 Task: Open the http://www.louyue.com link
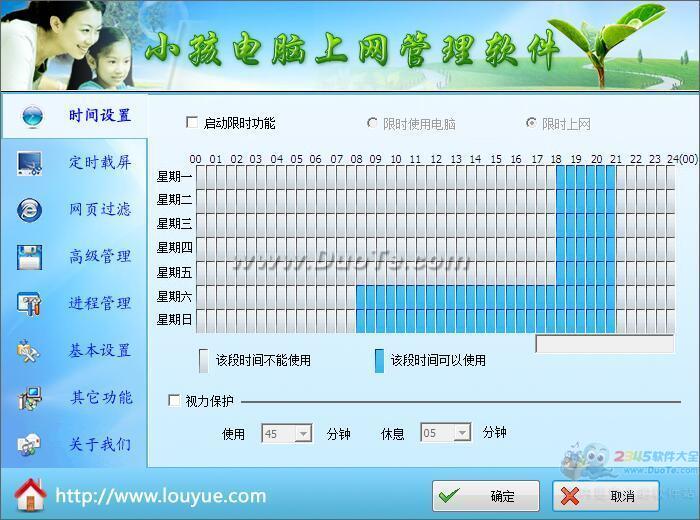click(x=161, y=496)
